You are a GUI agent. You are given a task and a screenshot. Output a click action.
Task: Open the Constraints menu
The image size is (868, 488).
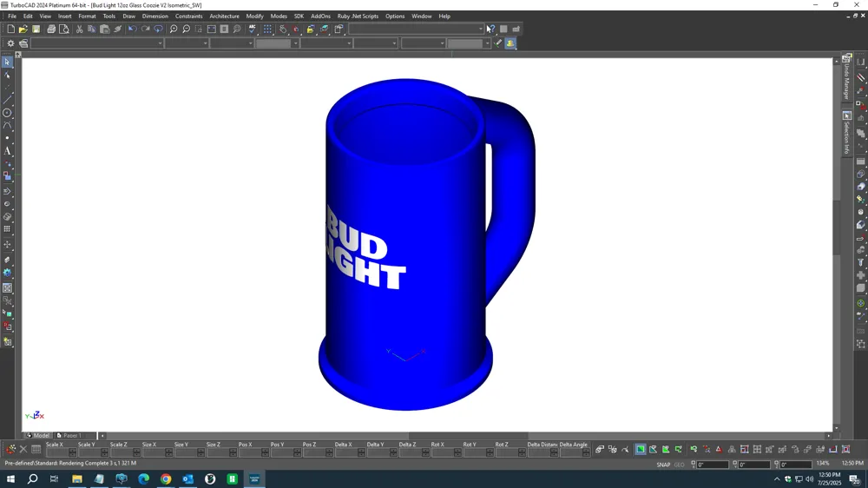[x=188, y=16]
